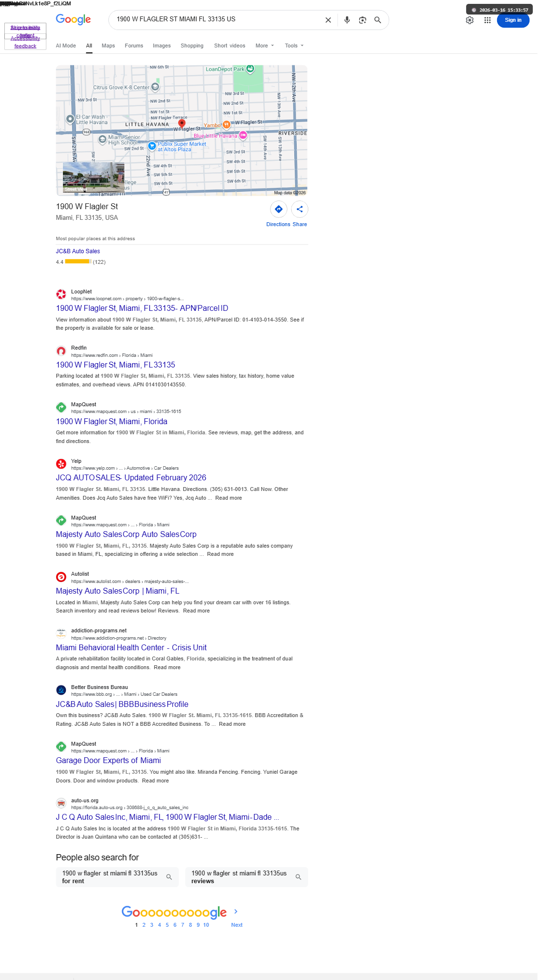This screenshot has height=980, width=544.
Task: Click the Share icon button
Action: [300, 209]
